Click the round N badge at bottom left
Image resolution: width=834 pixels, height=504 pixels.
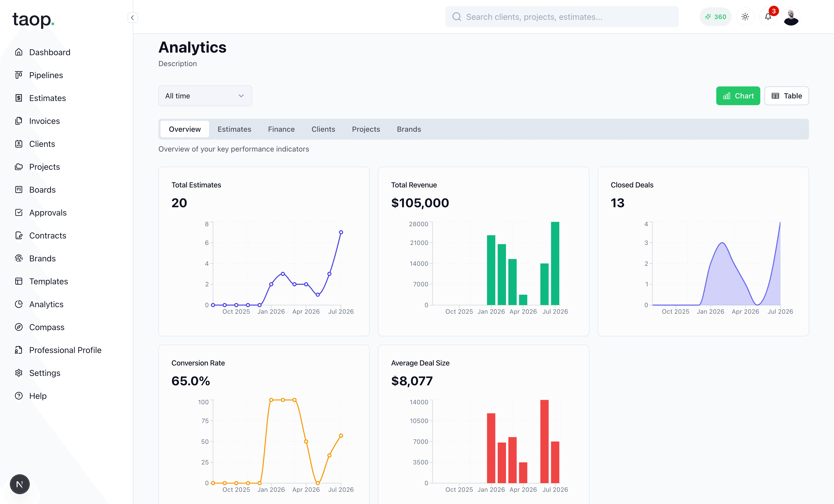tap(20, 484)
